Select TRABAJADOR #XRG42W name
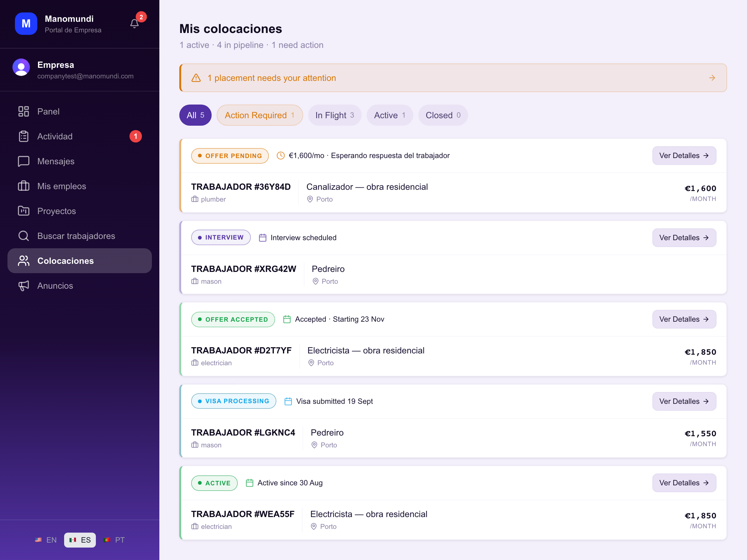The height and width of the screenshot is (560, 747). [243, 269]
